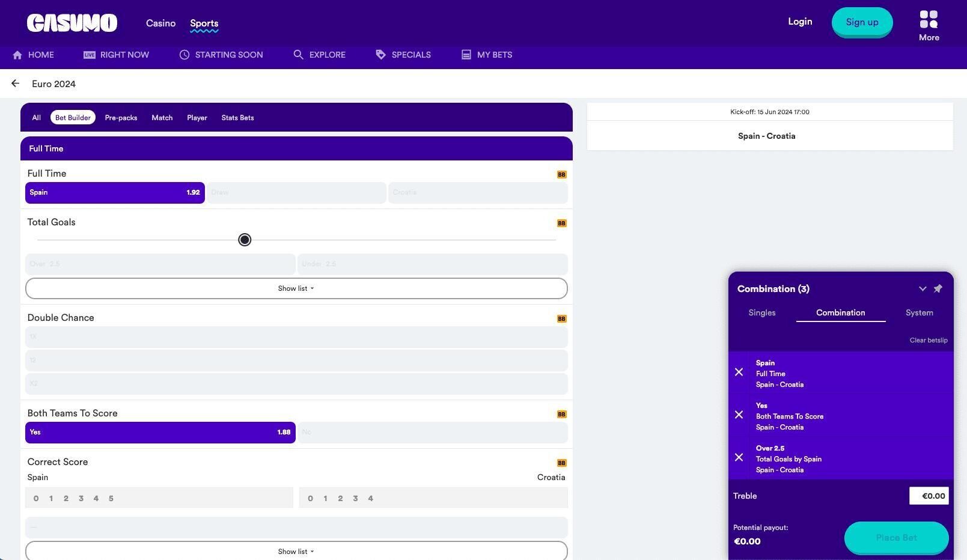Click the Place Bet button
Screen dimensions: 967x560
click(x=896, y=538)
